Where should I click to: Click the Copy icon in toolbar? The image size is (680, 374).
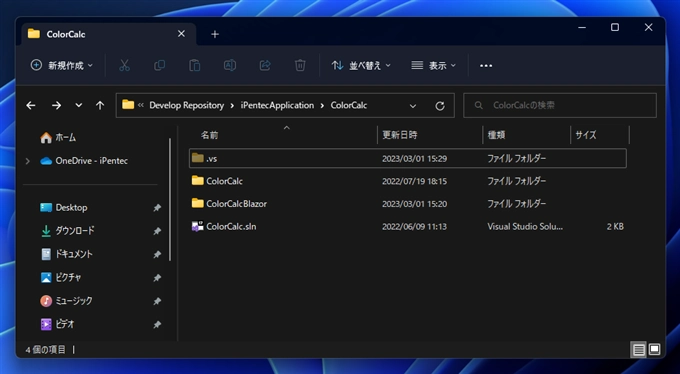(x=160, y=66)
